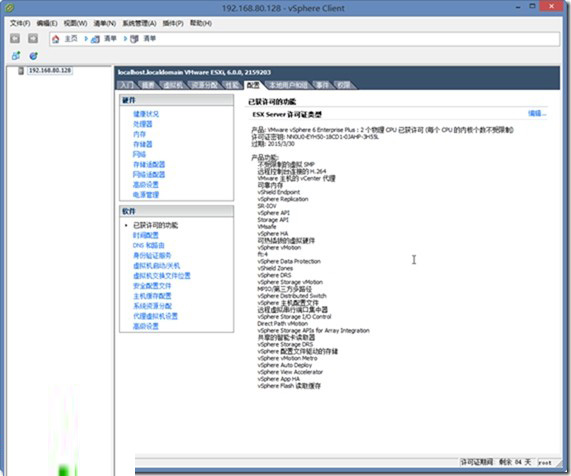Screen dimensions: 571x476
Task: Open the 系统管理(A) menu
Action: pos(139,23)
